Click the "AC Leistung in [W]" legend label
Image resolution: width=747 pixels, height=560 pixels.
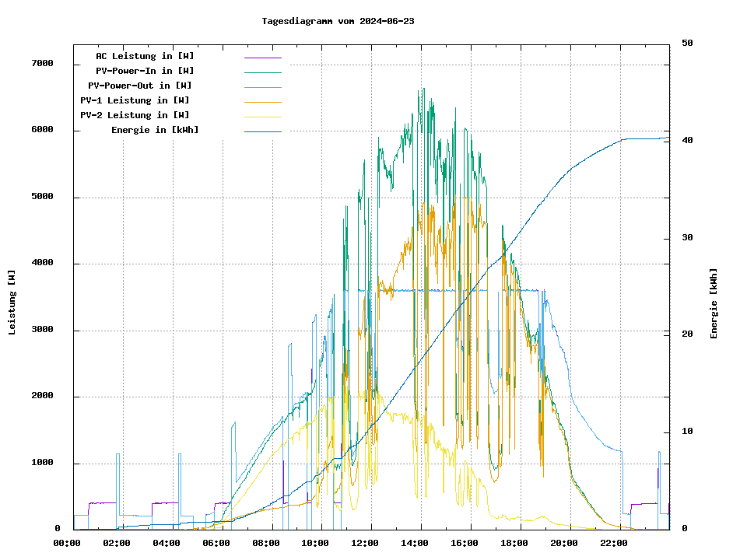click(x=145, y=56)
